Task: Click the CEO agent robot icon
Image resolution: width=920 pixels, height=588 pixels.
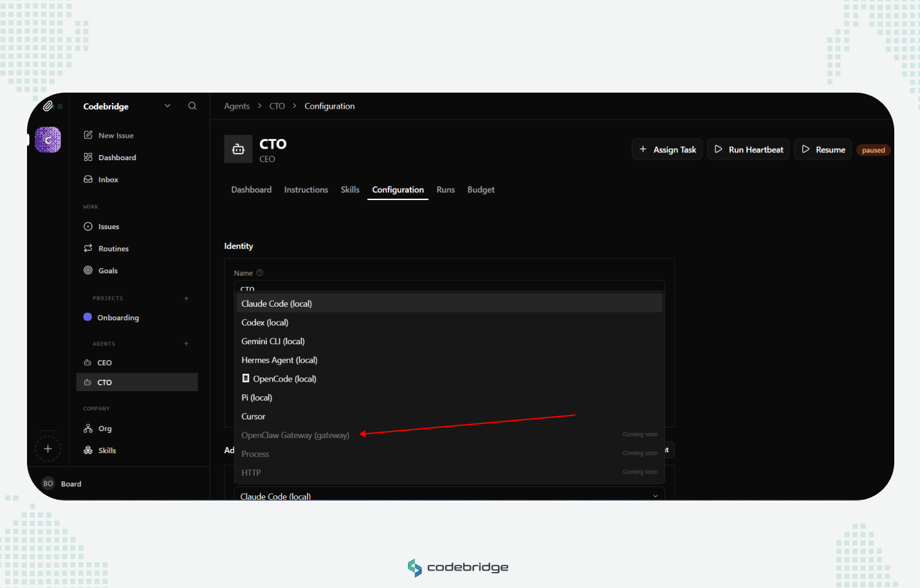Action: point(87,363)
